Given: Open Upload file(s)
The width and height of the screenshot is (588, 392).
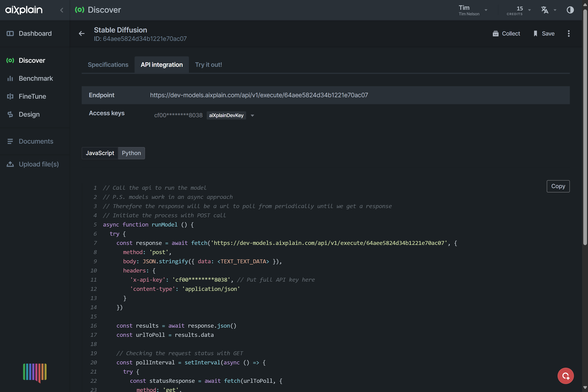Looking at the screenshot, I should pos(39,164).
